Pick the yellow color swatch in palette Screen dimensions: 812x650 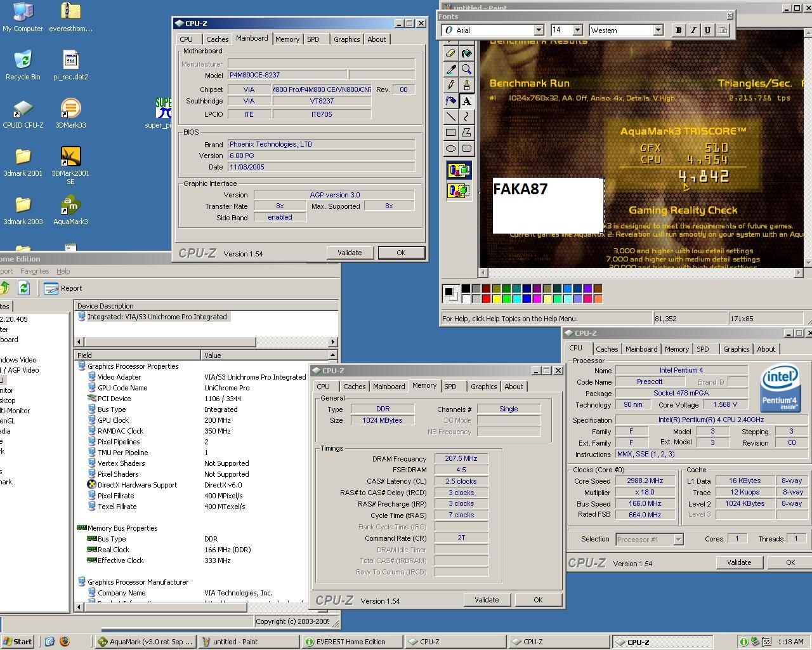coord(497,299)
